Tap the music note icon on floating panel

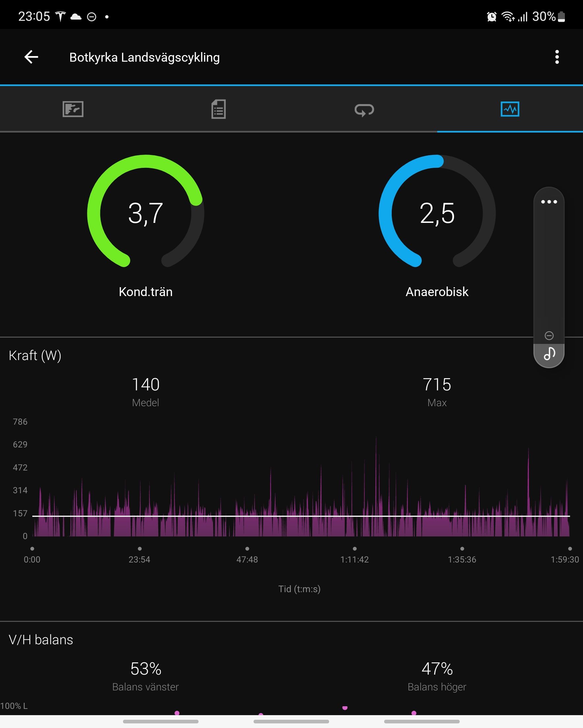pos(549,353)
